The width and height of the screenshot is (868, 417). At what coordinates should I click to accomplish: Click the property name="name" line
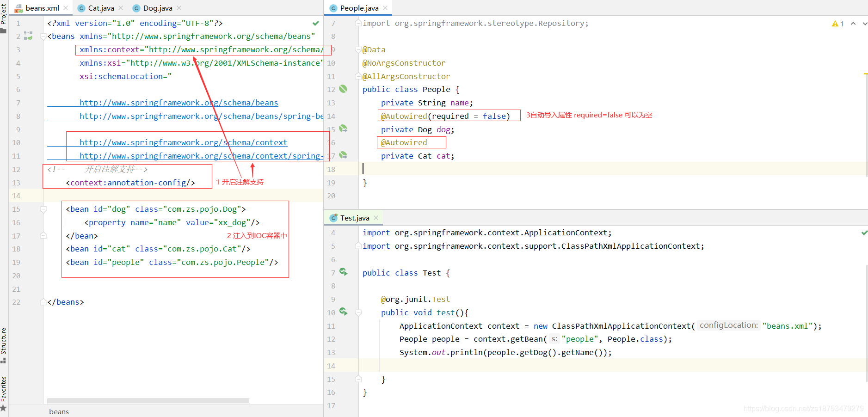[172, 222]
